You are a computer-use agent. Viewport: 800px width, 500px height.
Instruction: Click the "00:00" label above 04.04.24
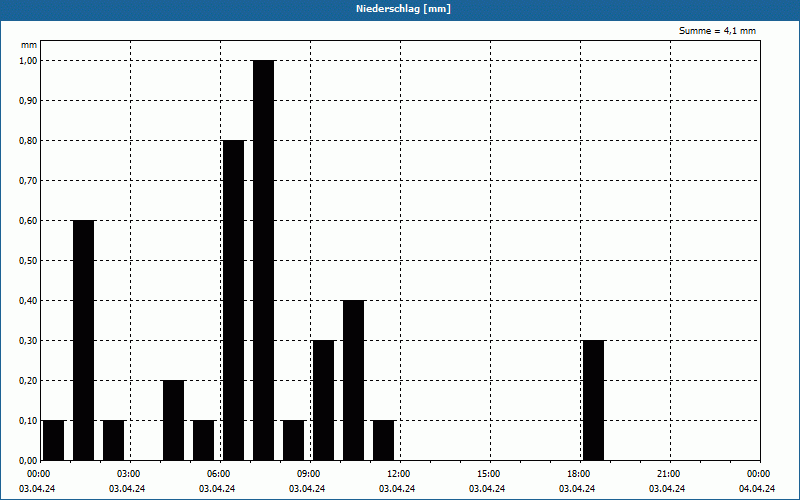click(x=759, y=474)
